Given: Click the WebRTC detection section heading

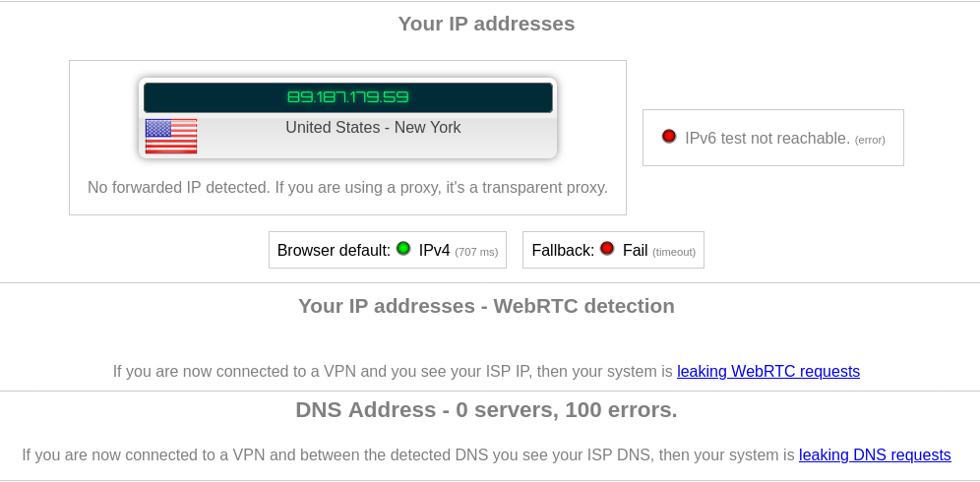Looking at the screenshot, I should 486,306.
